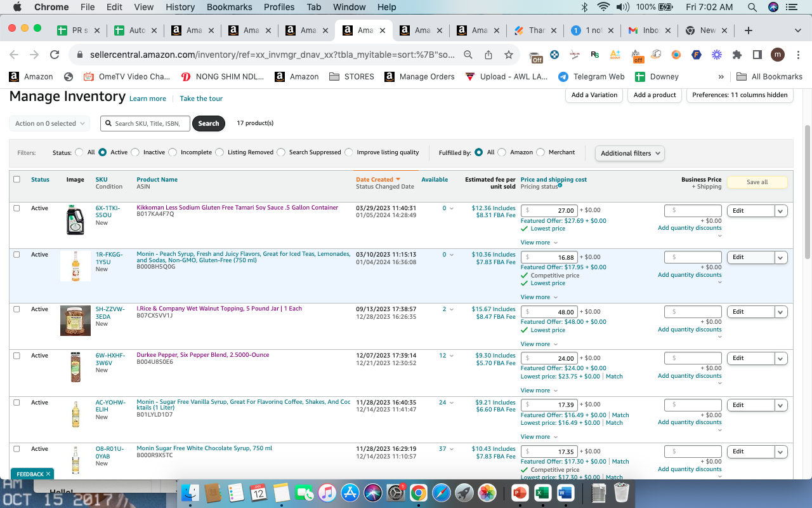Close the FEEDBACK tab with its X
The image size is (812, 508).
pos(48,474)
